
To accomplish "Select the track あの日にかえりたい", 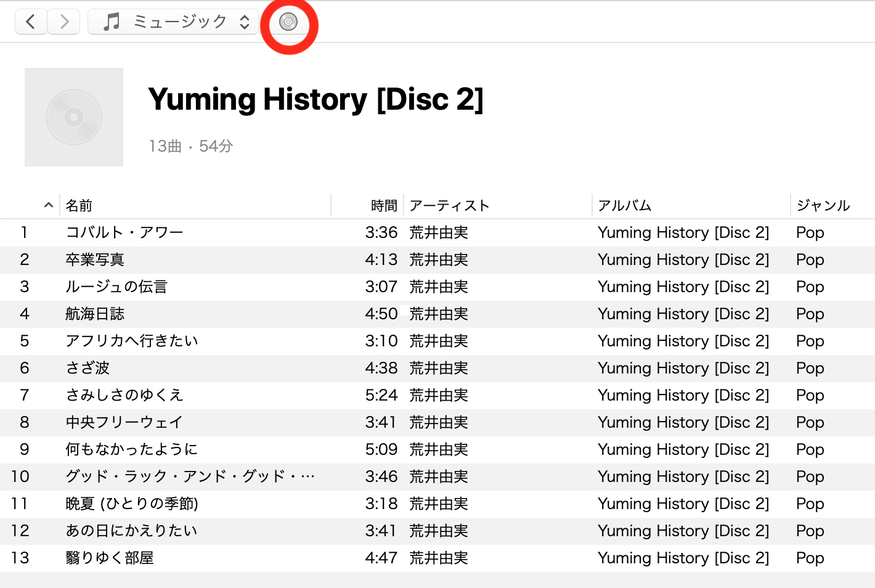I will click(132, 531).
